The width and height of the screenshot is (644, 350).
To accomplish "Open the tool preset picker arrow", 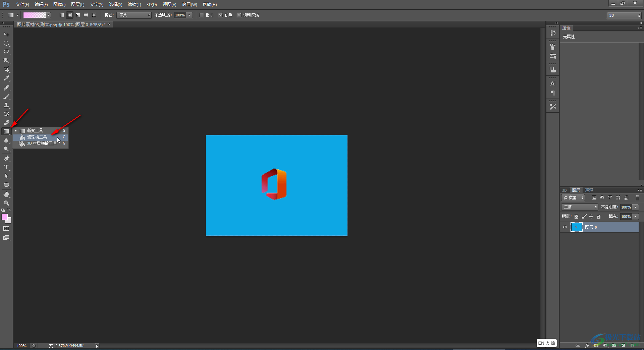I will (x=18, y=15).
